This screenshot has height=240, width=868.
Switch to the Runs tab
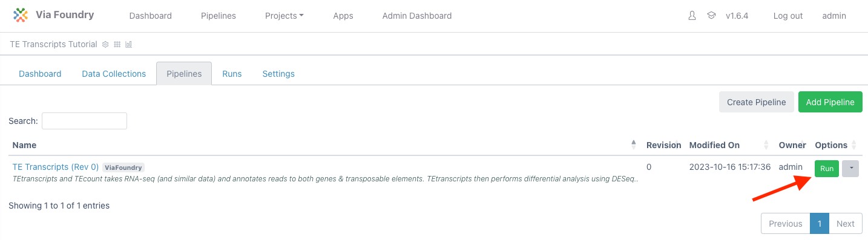232,74
